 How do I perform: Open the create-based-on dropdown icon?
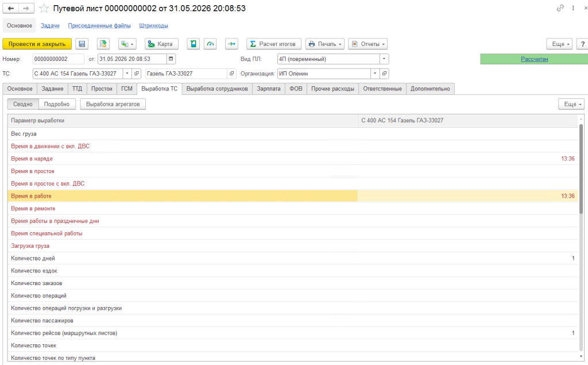(x=127, y=44)
